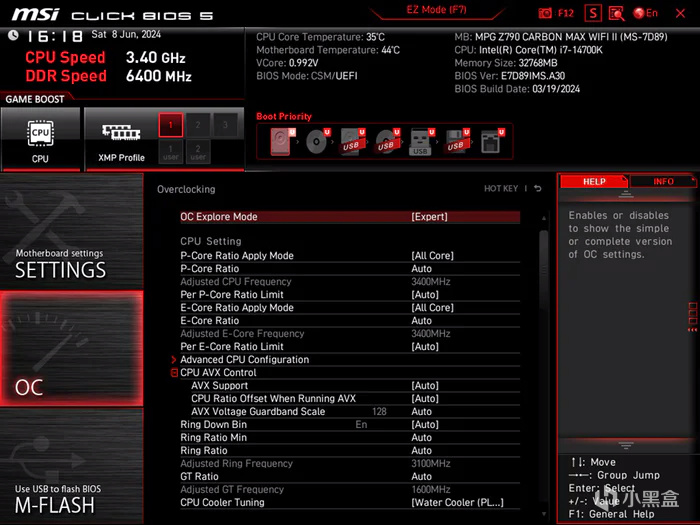Image resolution: width=700 pixels, height=525 pixels.
Task: Switch to the INFO tab
Action: click(663, 181)
